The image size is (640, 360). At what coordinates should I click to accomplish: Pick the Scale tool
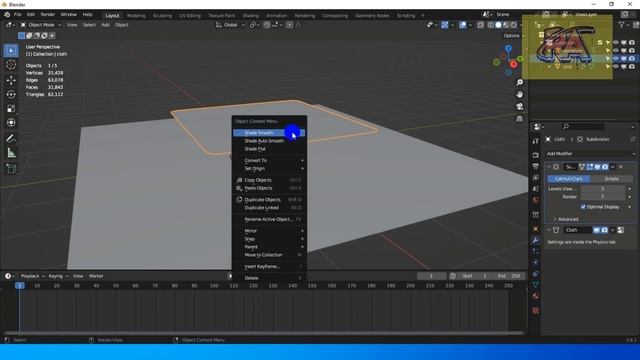(11, 109)
